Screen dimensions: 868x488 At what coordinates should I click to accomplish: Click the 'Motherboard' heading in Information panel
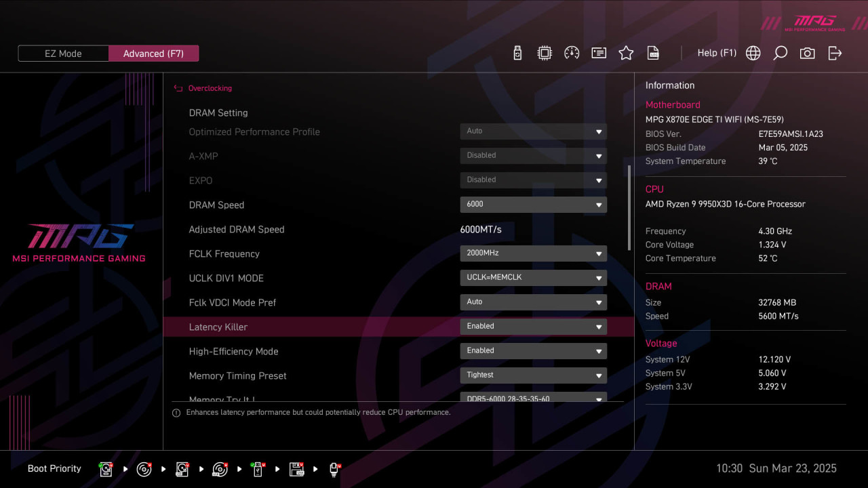pyautogui.click(x=673, y=105)
